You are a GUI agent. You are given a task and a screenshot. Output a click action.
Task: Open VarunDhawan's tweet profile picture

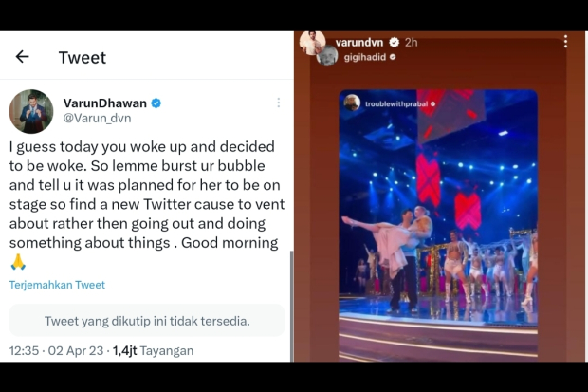pos(31,111)
